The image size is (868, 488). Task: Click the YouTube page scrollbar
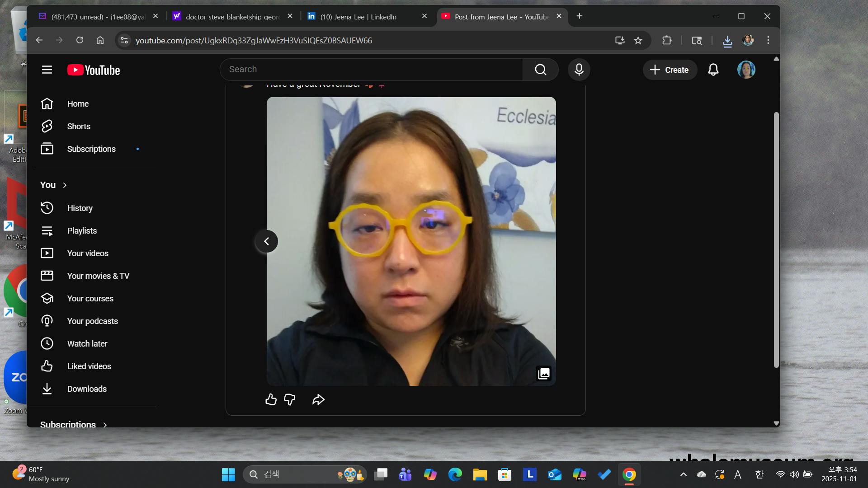point(776,239)
